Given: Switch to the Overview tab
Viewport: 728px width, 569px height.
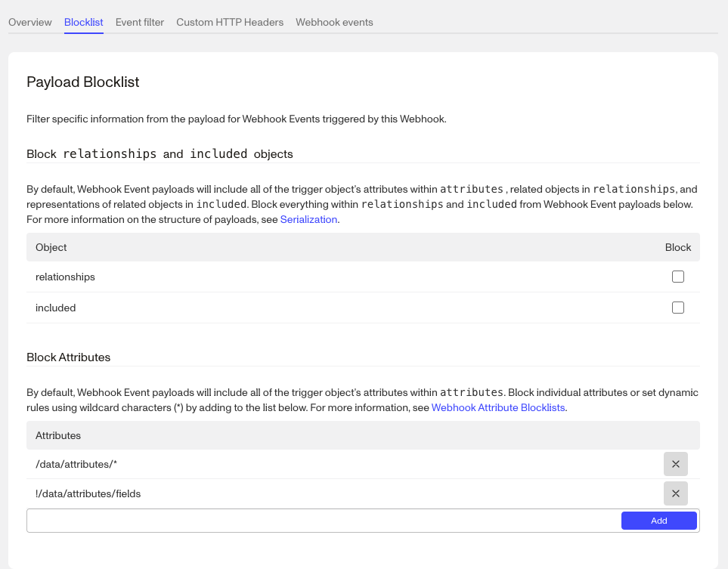Looking at the screenshot, I should pyautogui.click(x=29, y=22).
